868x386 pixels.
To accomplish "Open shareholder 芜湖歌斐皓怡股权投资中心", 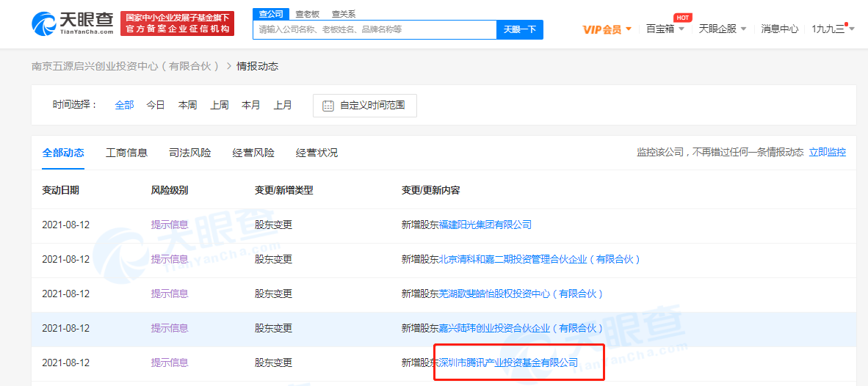I will [x=521, y=294].
